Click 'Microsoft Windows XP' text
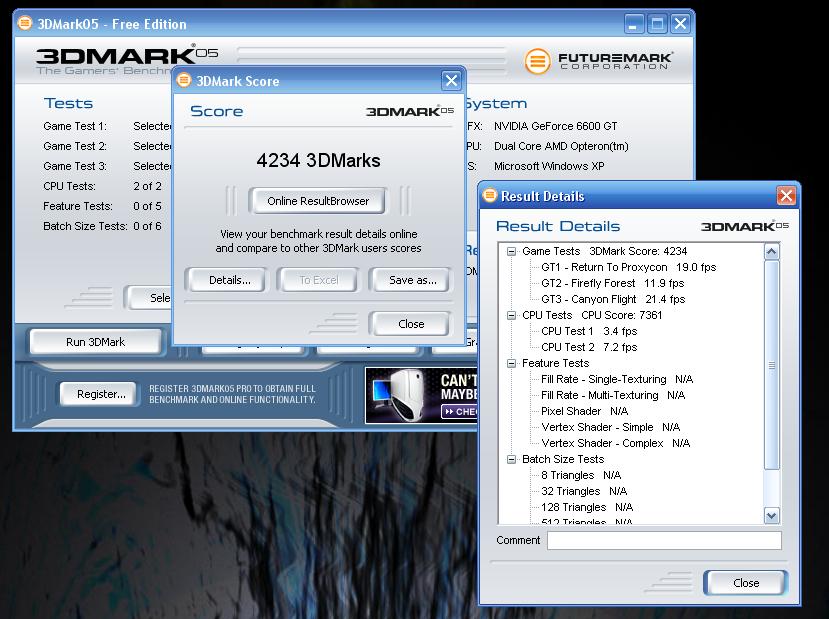The width and height of the screenshot is (829, 619). click(x=549, y=166)
